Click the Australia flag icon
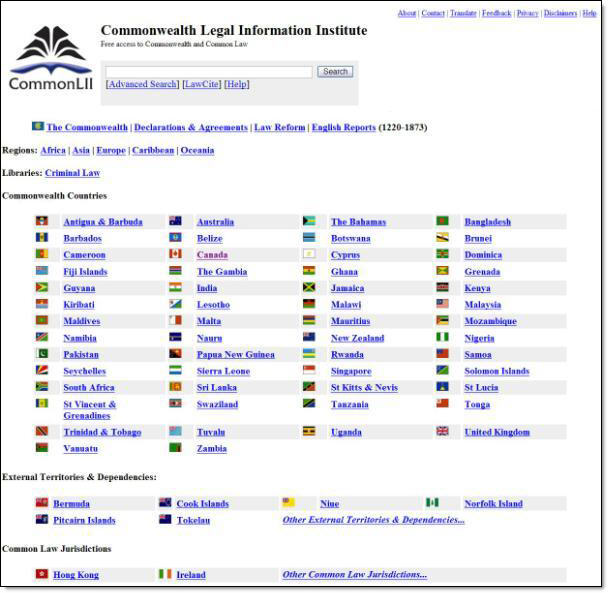The width and height of the screenshot is (608, 593). click(175, 221)
